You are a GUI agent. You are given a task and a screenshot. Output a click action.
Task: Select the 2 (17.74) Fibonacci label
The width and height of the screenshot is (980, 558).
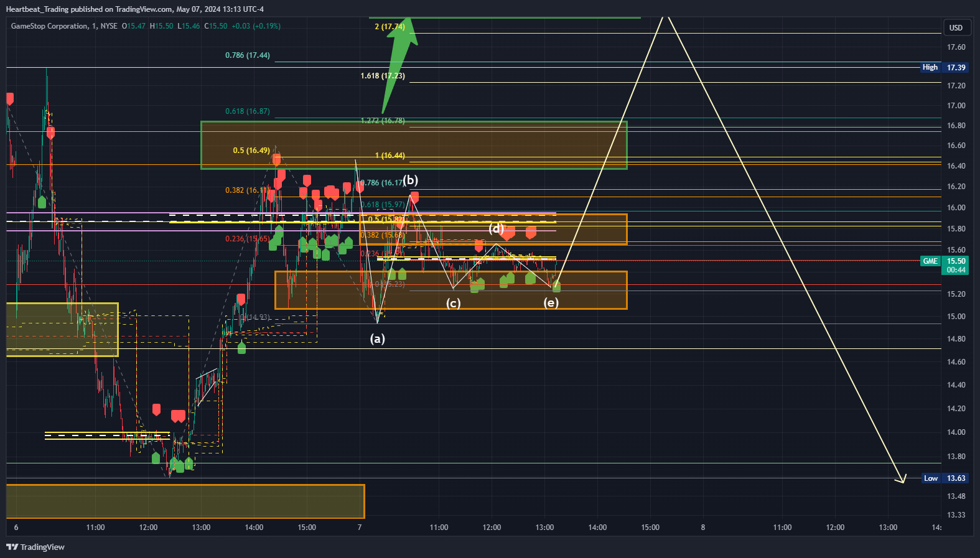pos(390,27)
